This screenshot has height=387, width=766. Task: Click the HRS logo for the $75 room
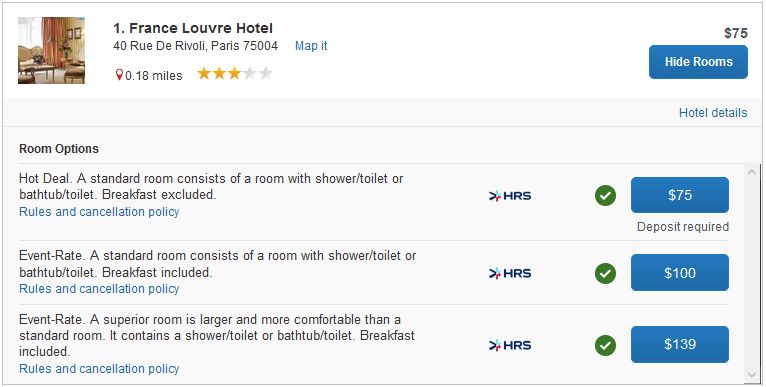click(x=510, y=196)
